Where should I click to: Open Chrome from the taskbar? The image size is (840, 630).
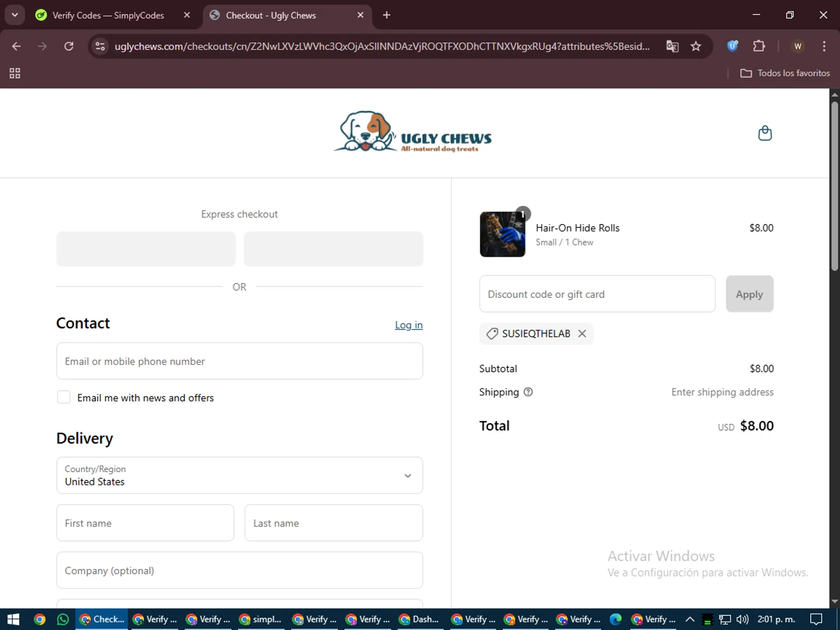(x=39, y=619)
